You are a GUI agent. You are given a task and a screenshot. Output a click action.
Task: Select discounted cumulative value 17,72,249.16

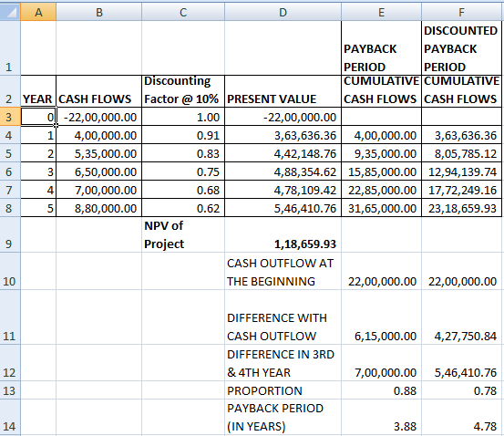461,190
